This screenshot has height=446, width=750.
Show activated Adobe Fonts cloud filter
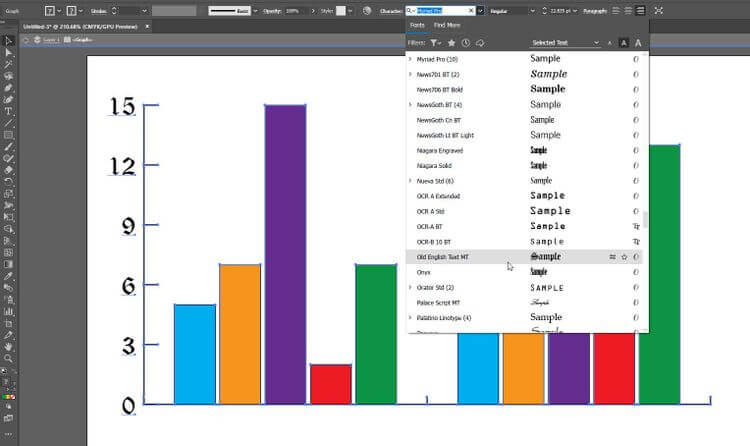(x=481, y=43)
